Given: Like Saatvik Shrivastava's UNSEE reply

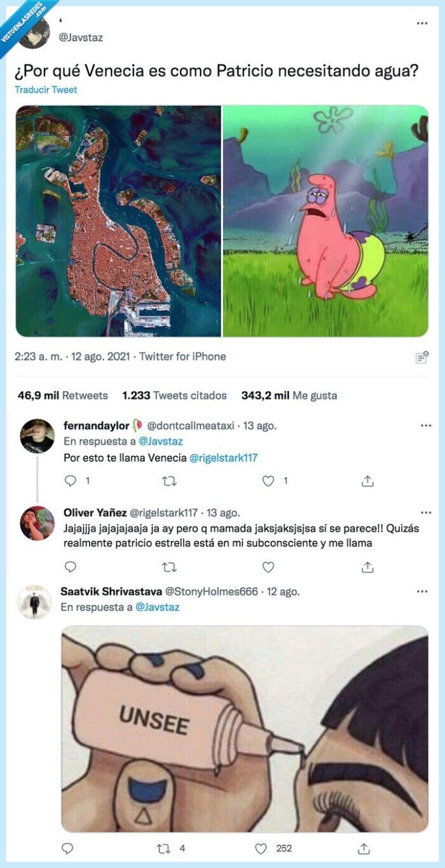Looking at the screenshot, I should (x=261, y=848).
